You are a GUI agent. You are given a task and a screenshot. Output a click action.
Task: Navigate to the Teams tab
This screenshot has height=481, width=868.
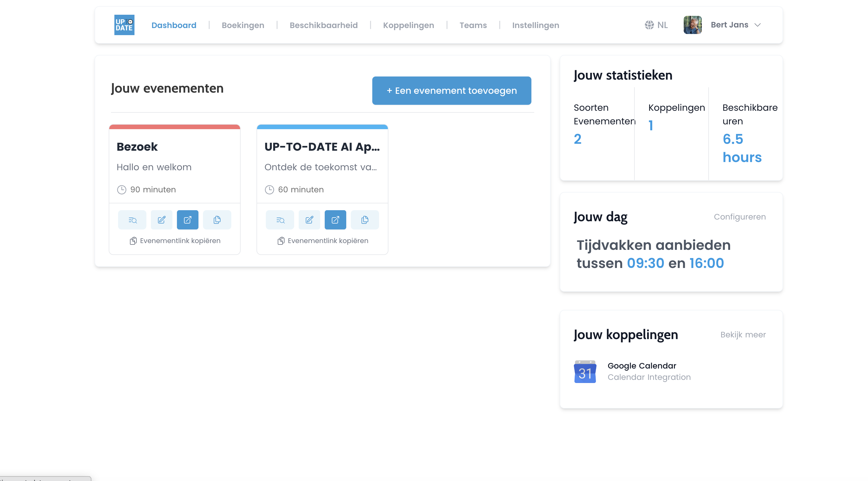coord(473,25)
